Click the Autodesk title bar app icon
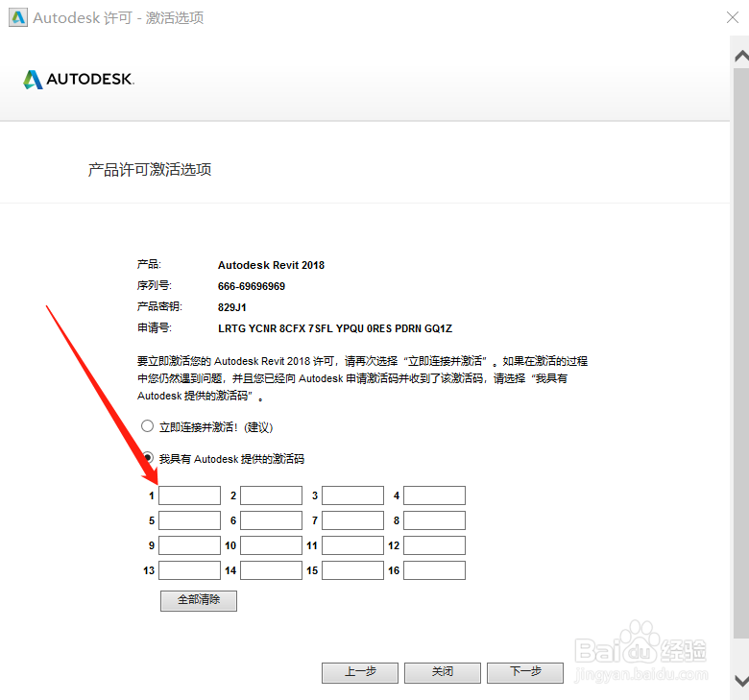Viewport: 749px width, 700px height. 18,17
